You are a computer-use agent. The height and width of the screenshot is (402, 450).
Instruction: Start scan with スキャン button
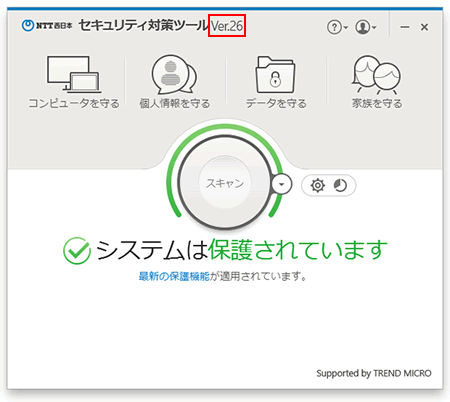pos(225,183)
